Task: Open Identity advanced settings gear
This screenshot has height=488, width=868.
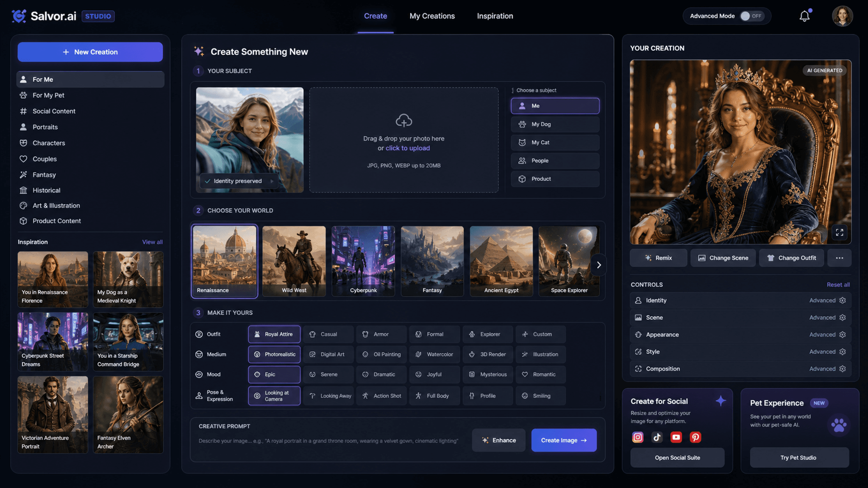Action: (843, 300)
